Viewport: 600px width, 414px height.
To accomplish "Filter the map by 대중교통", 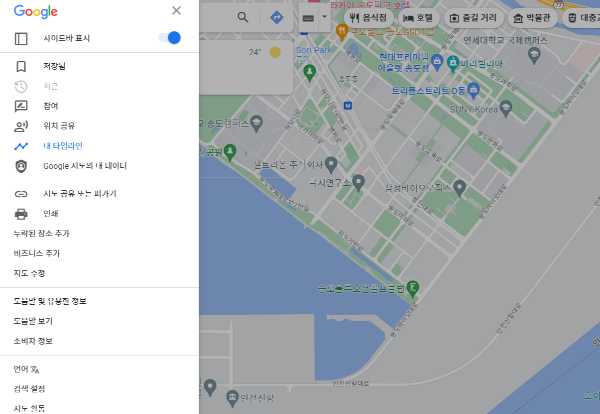I will (x=582, y=18).
